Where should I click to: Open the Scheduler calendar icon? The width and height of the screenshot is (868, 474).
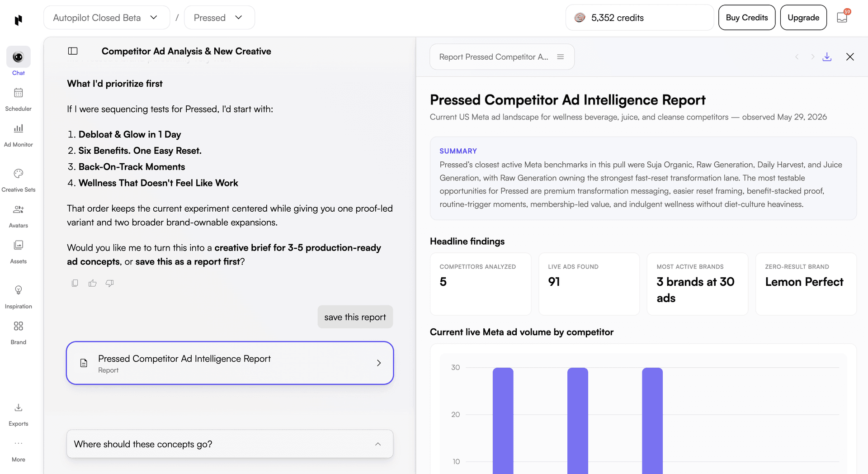point(19,93)
